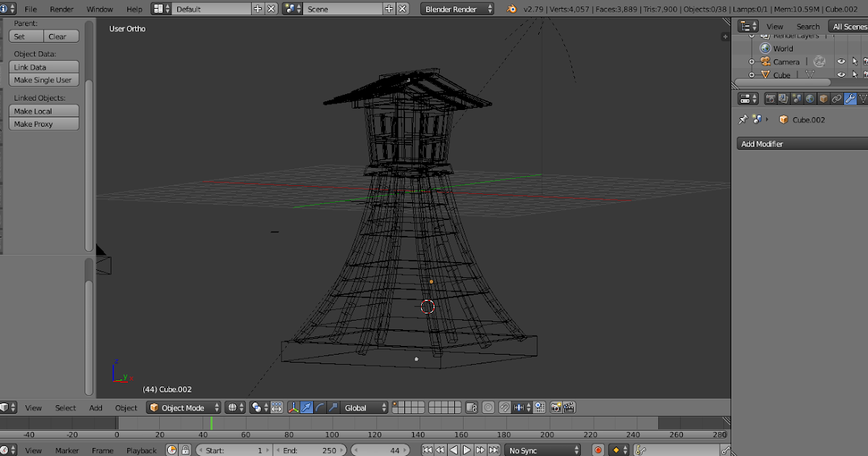
Task: Toggle pin icon in properties header
Action: pos(743,119)
